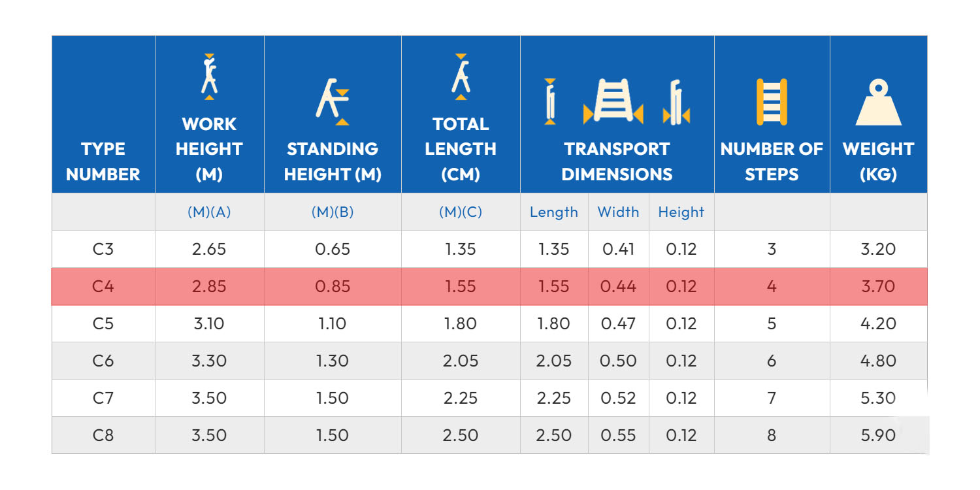
Task: Select the highlighted C4 type cell
Action: coord(103,286)
